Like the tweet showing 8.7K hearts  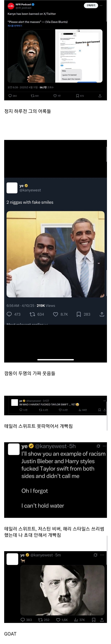tap(56, 314)
